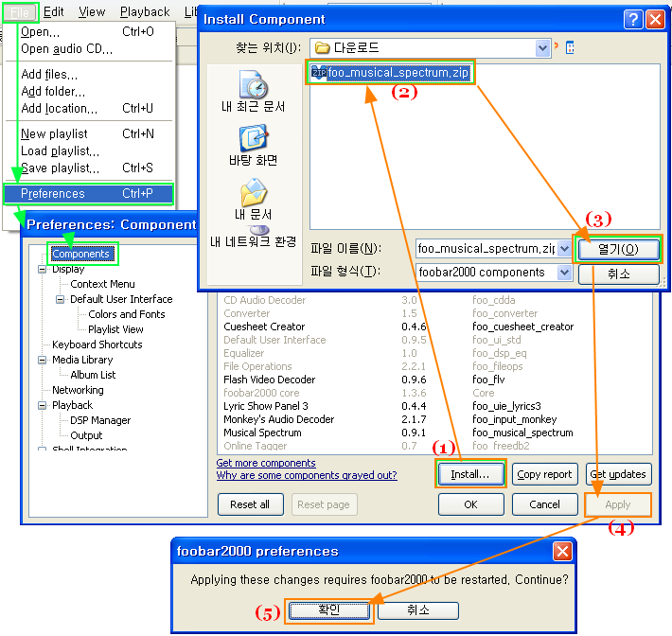Click Reset all button

click(x=250, y=504)
